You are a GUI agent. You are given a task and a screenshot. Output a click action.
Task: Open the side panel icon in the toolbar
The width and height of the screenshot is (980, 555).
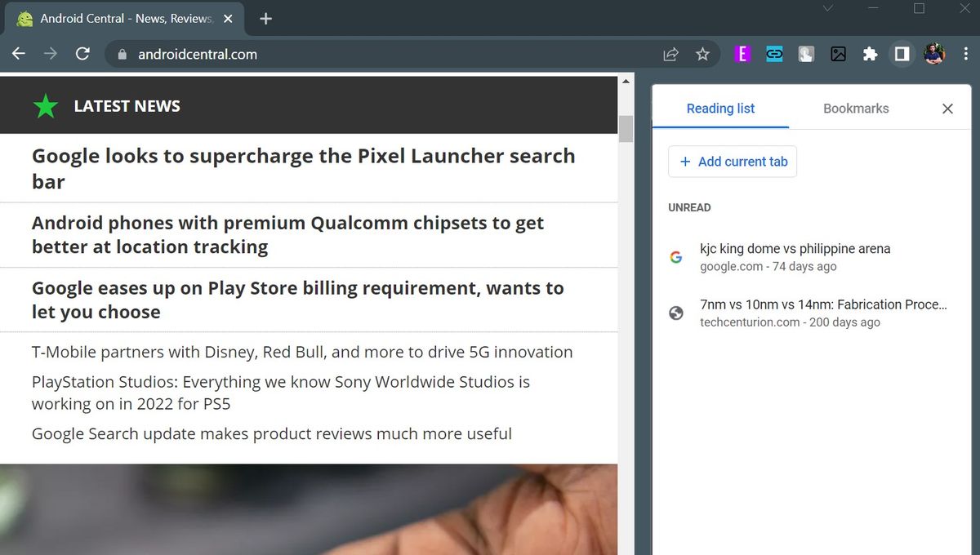pyautogui.click(x=902, y=53)
